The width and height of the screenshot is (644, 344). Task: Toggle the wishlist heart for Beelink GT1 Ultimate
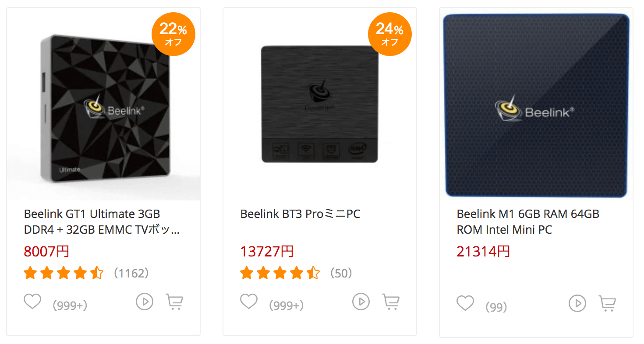tap(32, 301)
